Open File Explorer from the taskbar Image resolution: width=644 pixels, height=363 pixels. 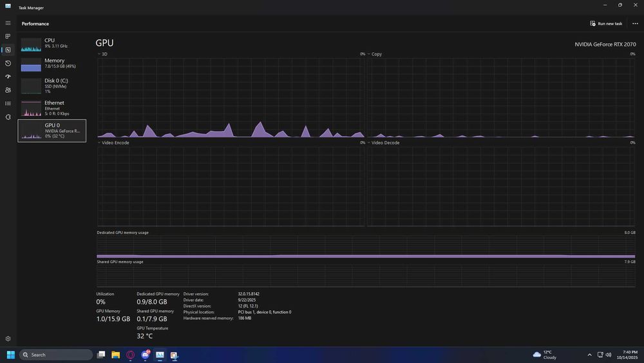click(116, 355)
